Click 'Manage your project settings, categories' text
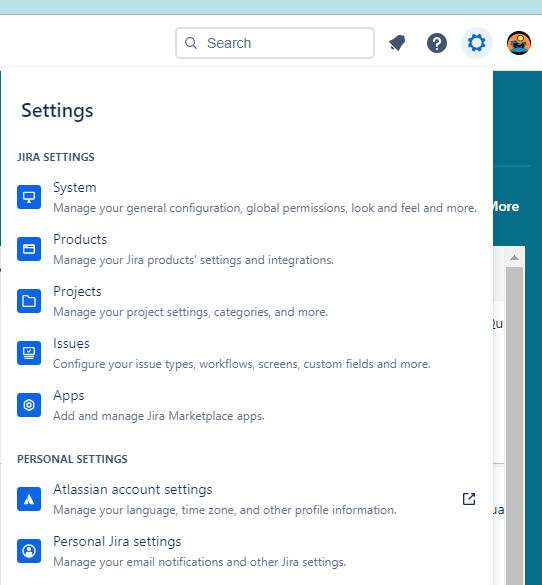 [x=190, y=312]
